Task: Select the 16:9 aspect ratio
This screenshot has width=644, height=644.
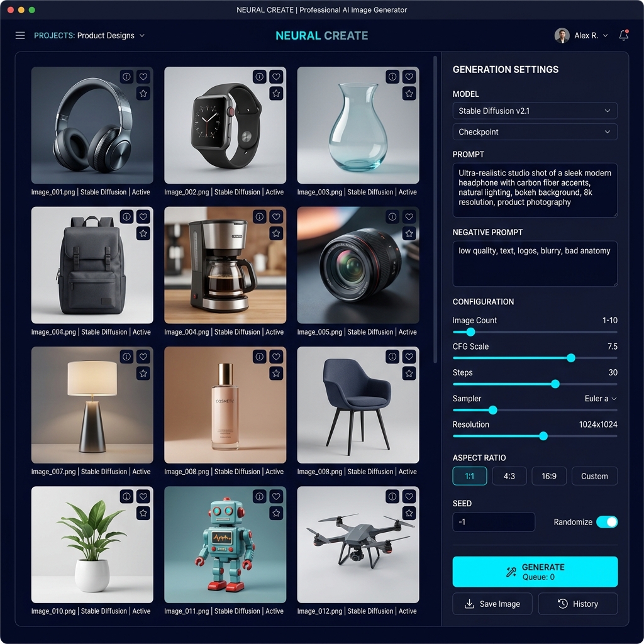Action: (x=548, y=476)
